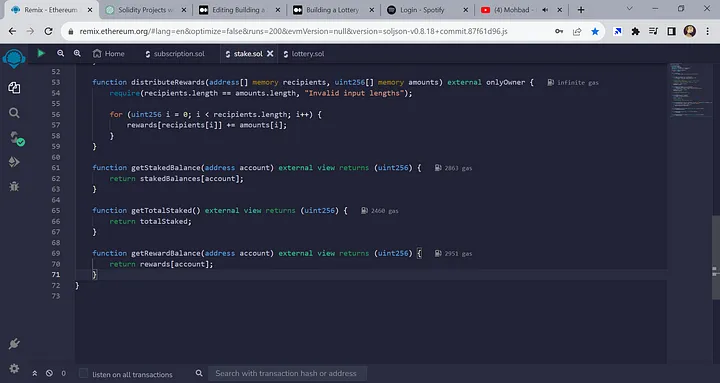Open the File Explorer sidebar icon

14,88
